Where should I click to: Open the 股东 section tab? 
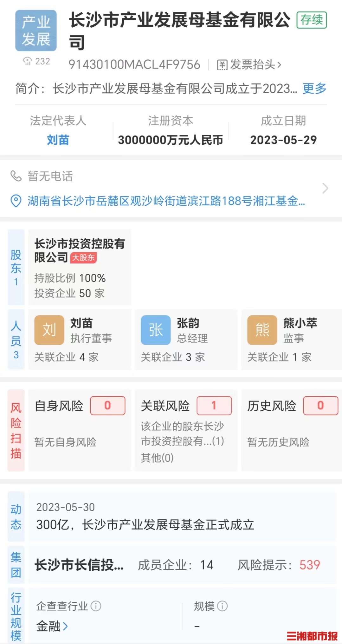coord(16,267)
